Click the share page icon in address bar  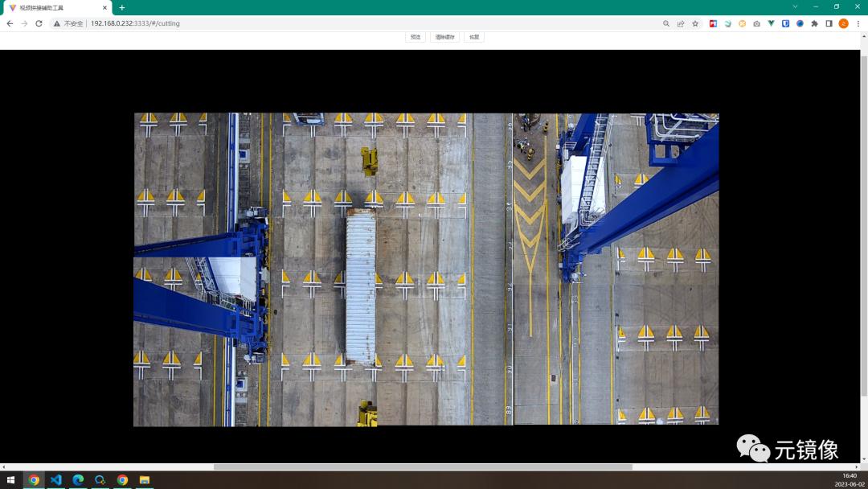click(x=681, y=23)
